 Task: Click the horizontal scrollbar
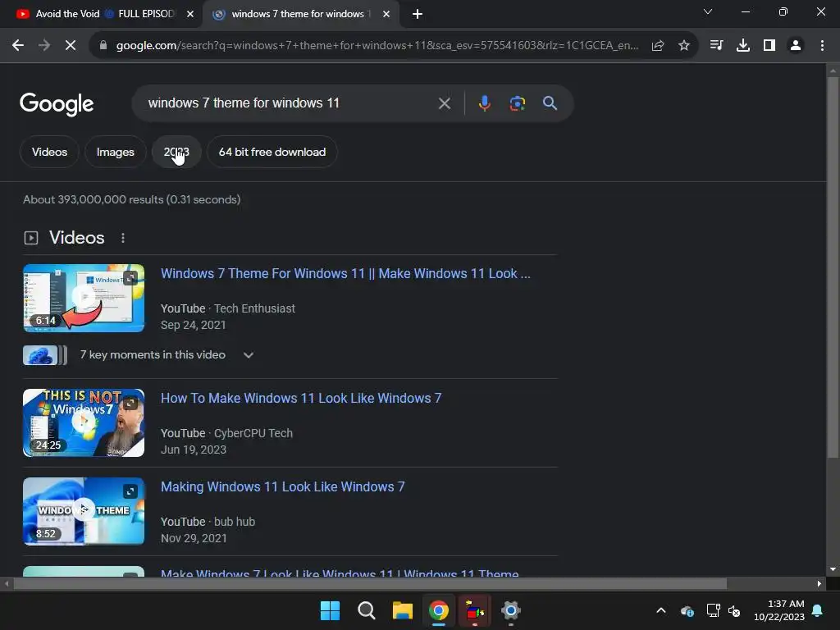(x=370, y=584)
